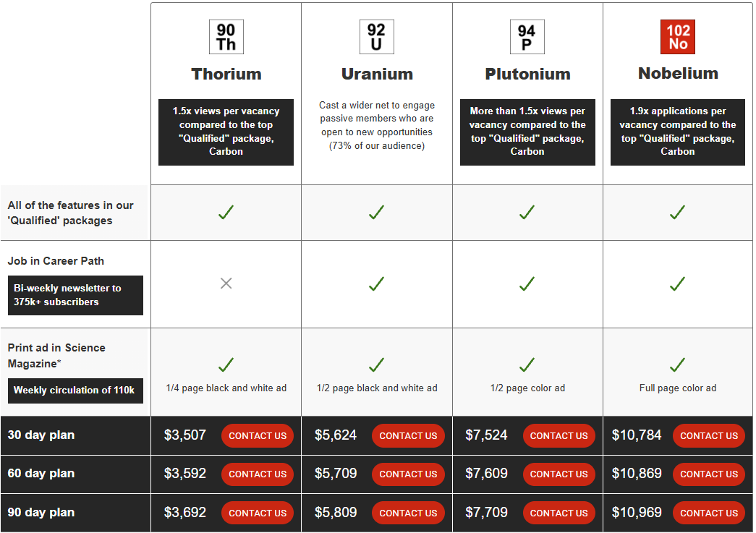Click the Uranium 92 U element icon
756x533 pixels.
[x=376, y=37]
